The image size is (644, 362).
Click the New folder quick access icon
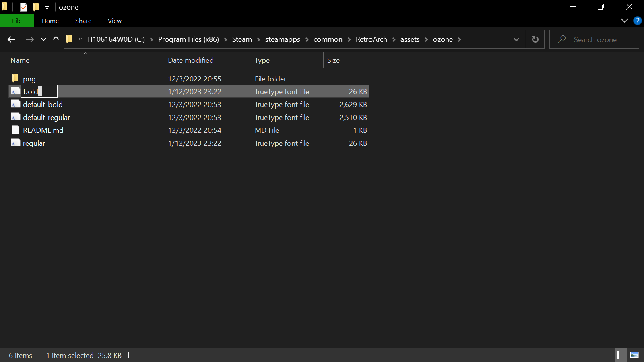tap(36, 7)
